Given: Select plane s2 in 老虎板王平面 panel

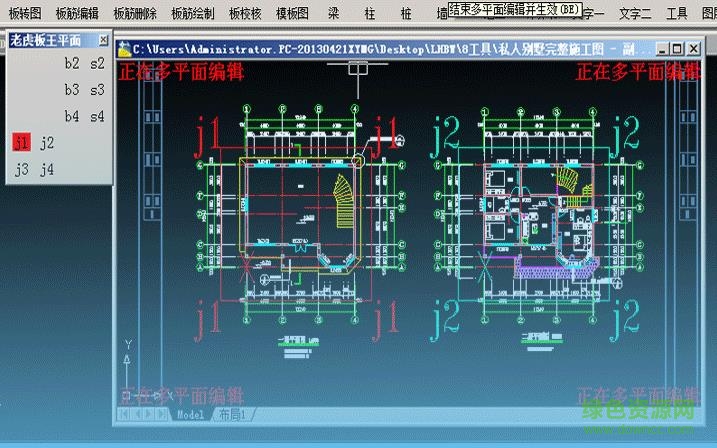Looking at the screenshot, I should click(x=97, y=63).
